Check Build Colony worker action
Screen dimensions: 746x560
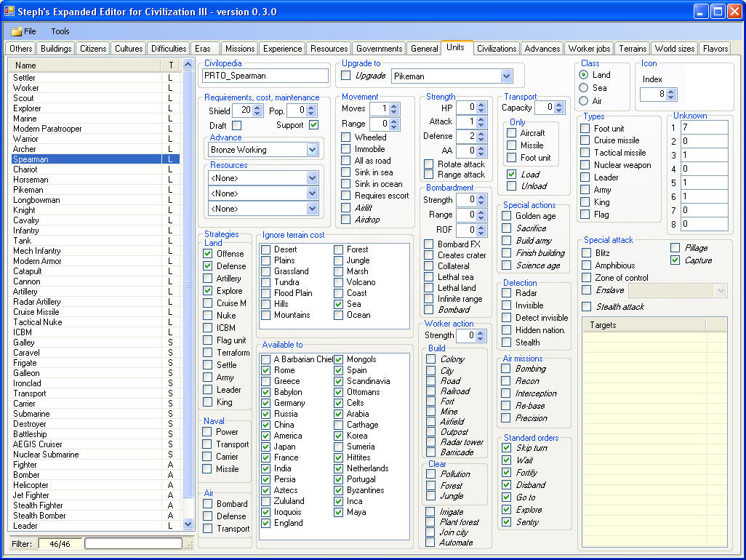pos(431,359)
